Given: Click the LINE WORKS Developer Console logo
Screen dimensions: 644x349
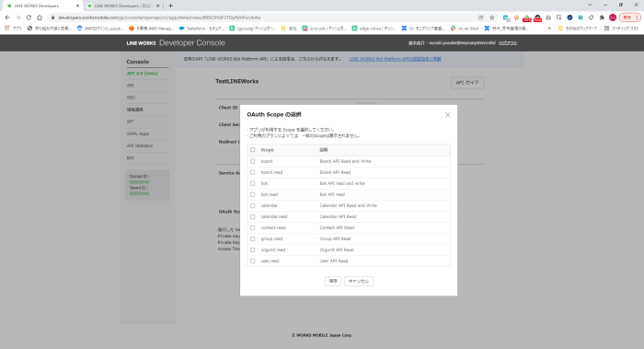Looking at the screenshot, I should pos(176,42).
